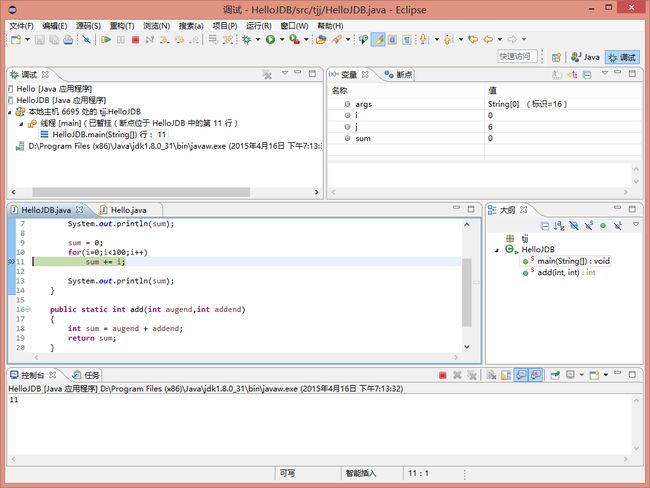Click the green Run icon
The image size is (650, 488).
tap(270, 40)
